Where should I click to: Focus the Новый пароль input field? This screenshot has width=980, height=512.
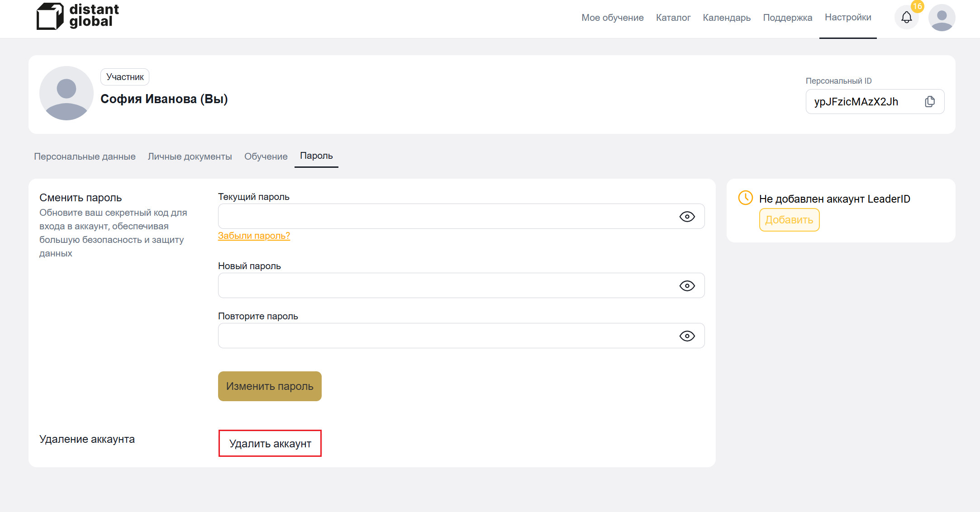[461, 285]
